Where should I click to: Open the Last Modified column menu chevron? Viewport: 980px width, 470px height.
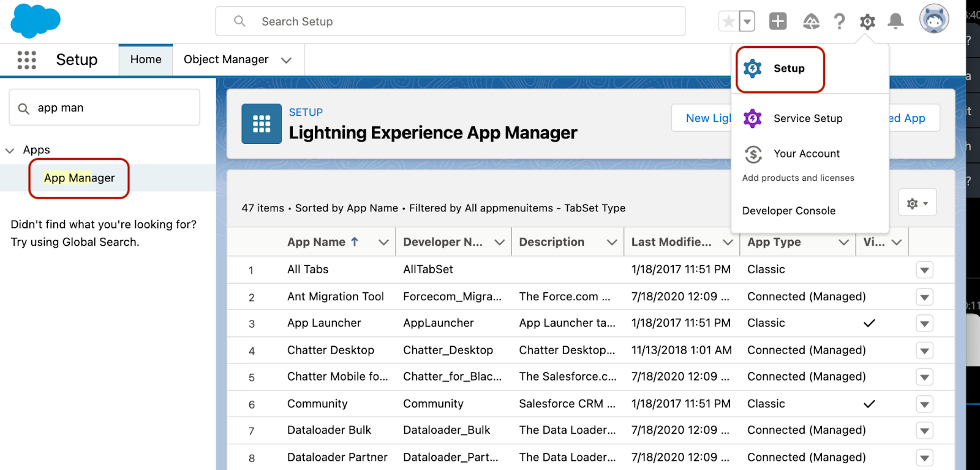pyautogui.click(x=728, y=242)
